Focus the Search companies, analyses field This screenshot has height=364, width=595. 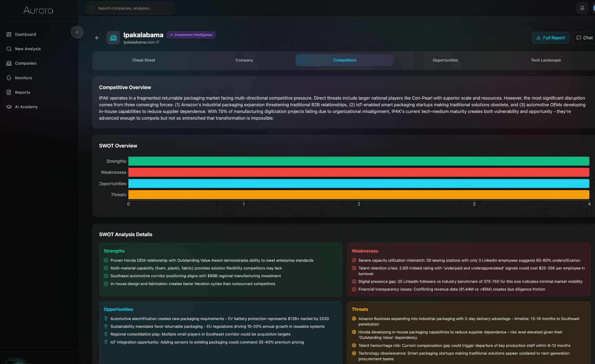130,8
